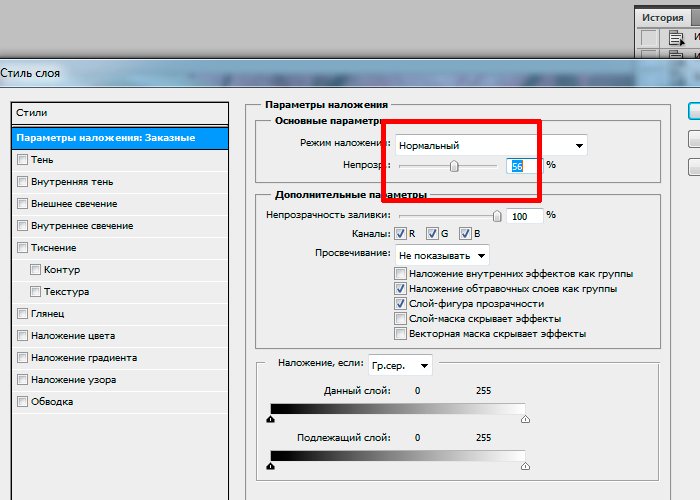Screen dimensions: 700x500
Task: Expand the Просвечивание dropdown
Action: click(x=442, y=254)
